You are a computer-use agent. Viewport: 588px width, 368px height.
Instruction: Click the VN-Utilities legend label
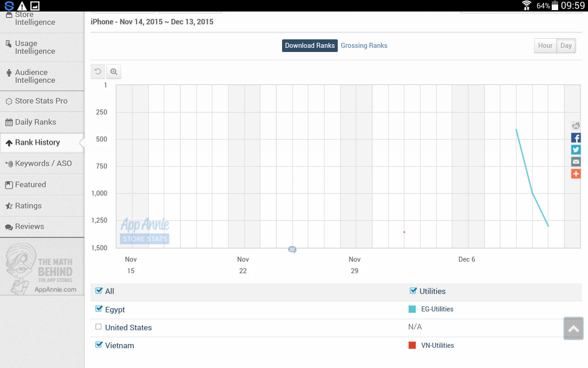(437, 345)
